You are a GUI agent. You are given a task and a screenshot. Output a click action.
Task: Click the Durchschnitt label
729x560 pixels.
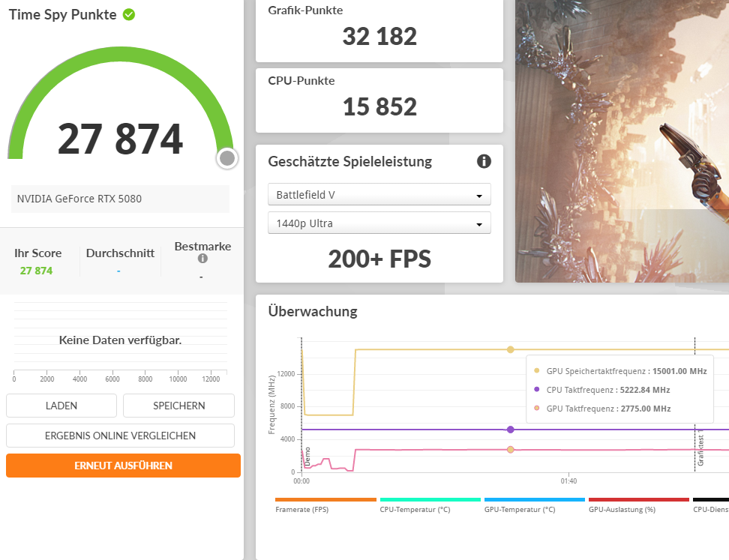click(x=120, y=253)
